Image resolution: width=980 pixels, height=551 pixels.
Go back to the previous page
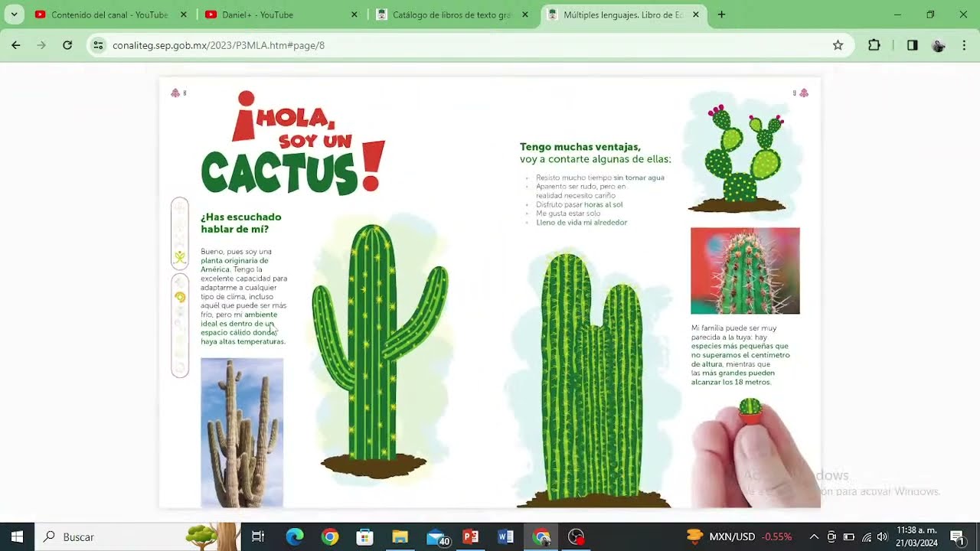coord(16,45)
